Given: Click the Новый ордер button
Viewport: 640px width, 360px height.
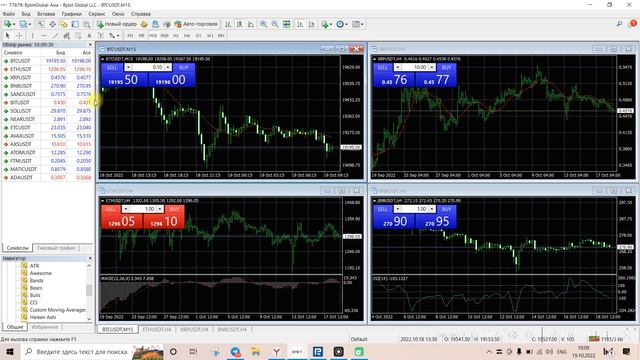Looking at the screenshot, I should [117, 24].
